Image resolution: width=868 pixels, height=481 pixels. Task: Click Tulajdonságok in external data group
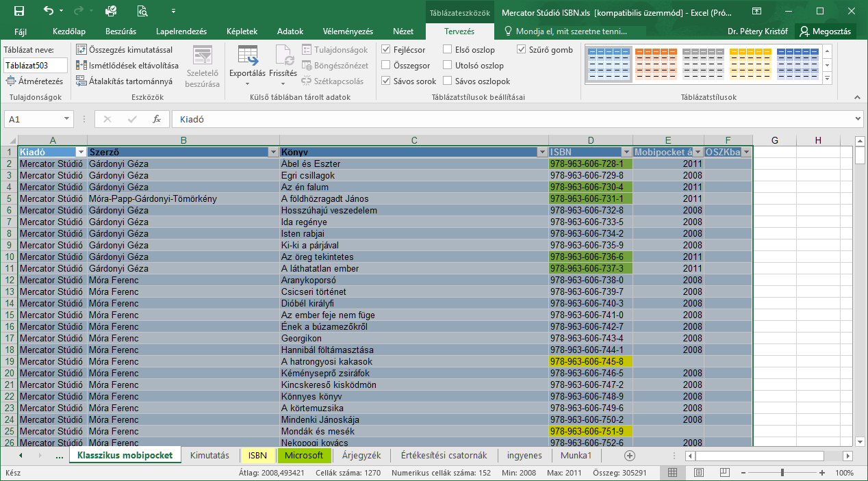tap(335, 50)
